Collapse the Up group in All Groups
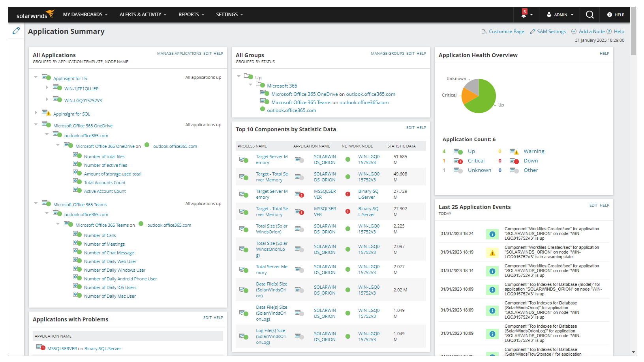644x362 pixels. [238, 76]
